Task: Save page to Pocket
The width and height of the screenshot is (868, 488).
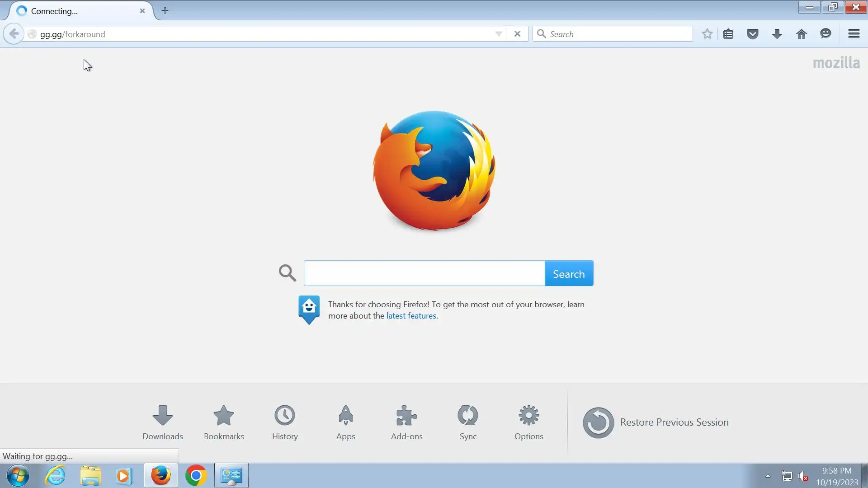Action: pyautogui.click(x=753, y=34)
